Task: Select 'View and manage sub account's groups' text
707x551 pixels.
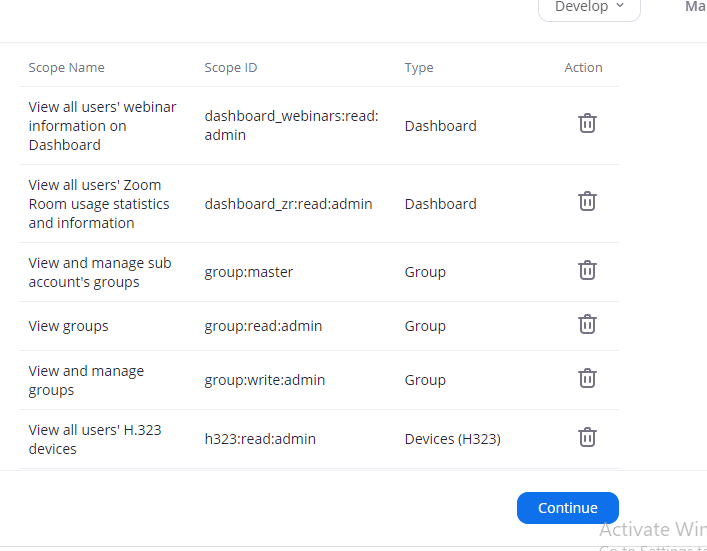Action: (99, 272)
